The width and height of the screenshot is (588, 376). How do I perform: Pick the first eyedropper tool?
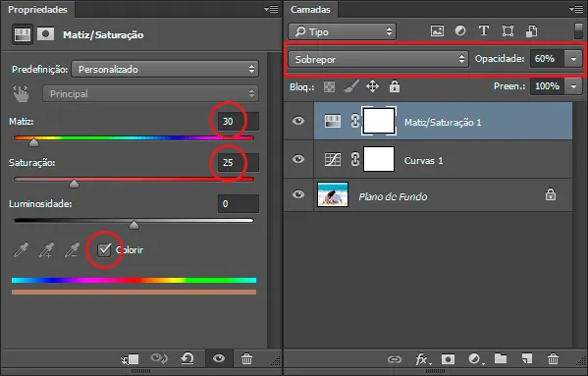[x=21, y=250]
